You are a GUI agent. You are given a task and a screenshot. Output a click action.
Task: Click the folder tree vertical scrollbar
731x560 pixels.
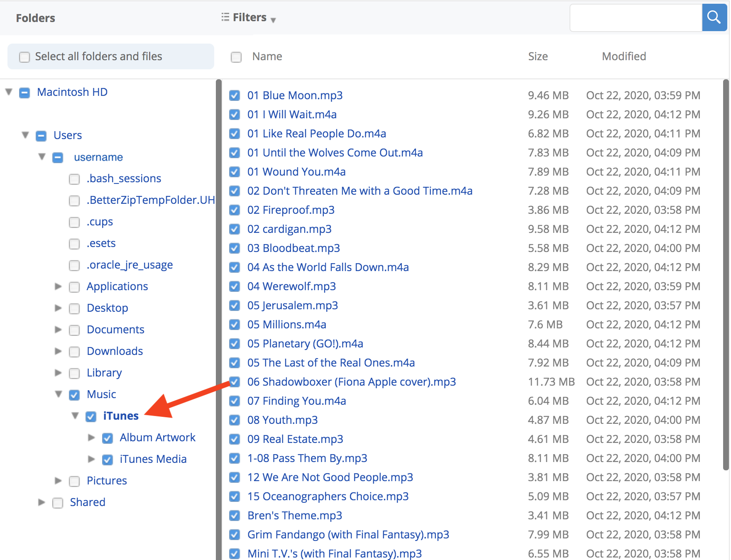[x=219, y=320]
